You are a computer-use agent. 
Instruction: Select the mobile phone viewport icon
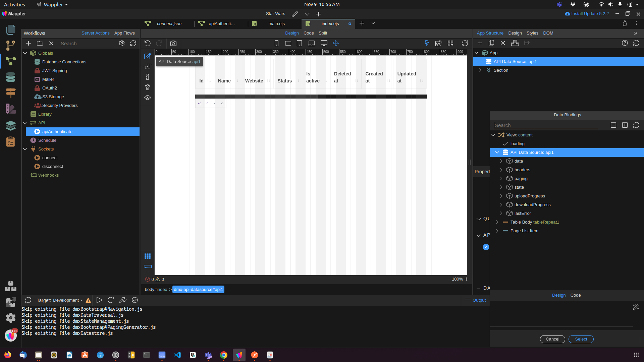tap(276, 43)
